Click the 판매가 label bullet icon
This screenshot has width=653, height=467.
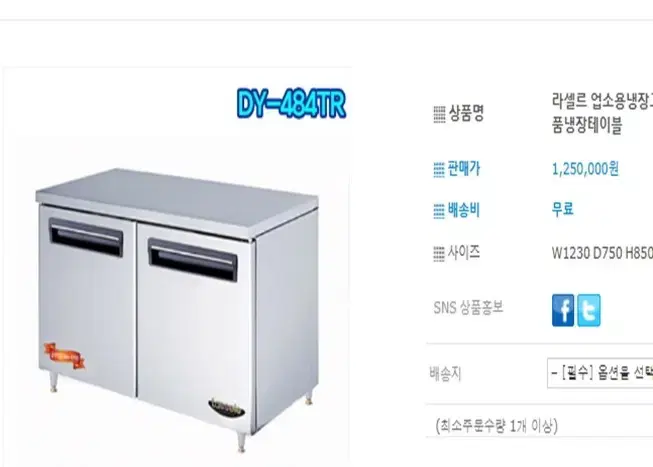439,170
